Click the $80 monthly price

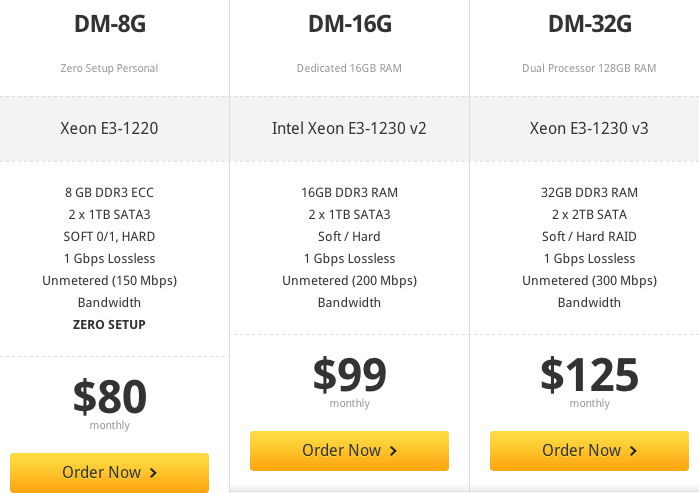click(109, 396)
